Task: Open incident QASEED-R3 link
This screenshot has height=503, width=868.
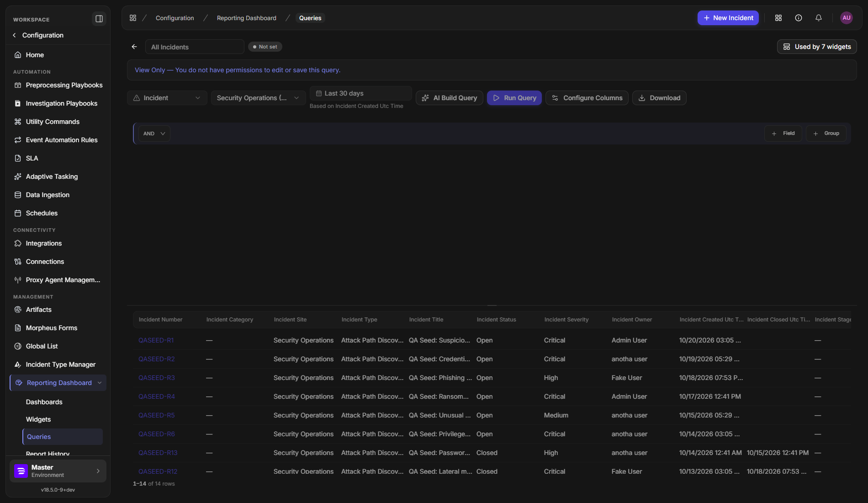Action: point(157,378)
